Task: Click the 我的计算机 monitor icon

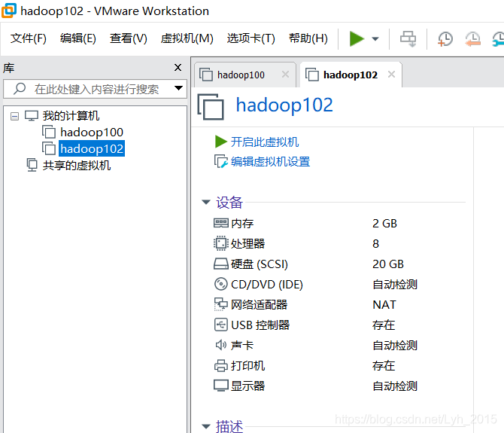Action: tap(32, 115)
